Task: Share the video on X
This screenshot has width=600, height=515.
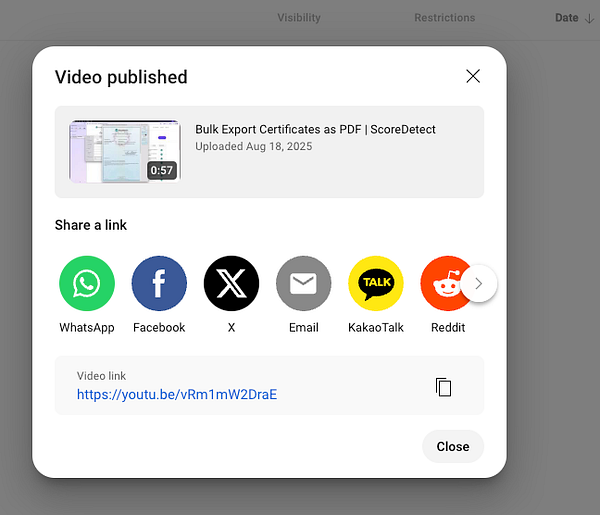Action: click(x=232, y=284)
